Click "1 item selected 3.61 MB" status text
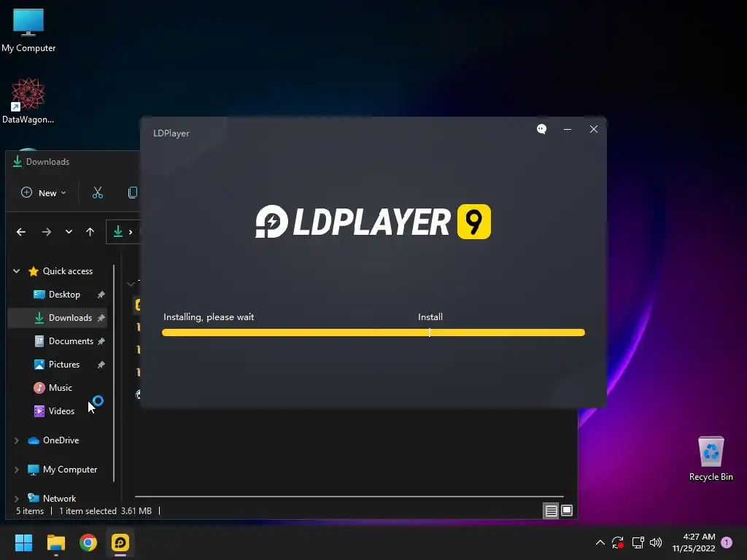 click(x=105, y=511)
